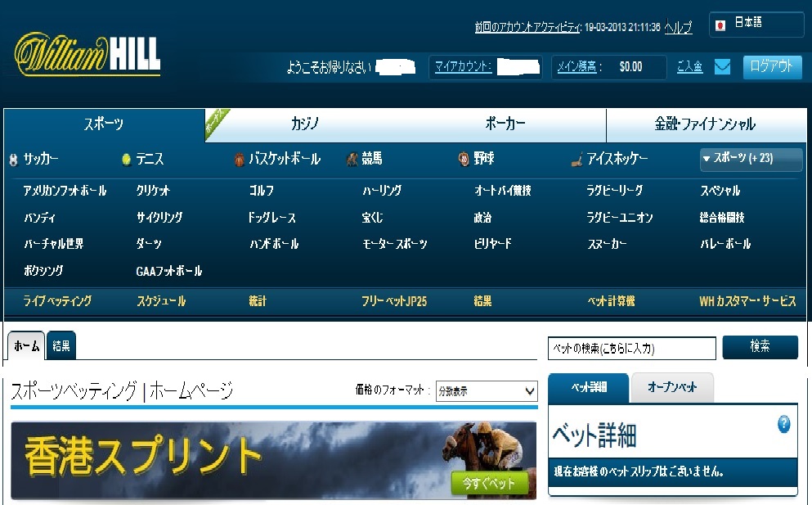Open the サイクリング link
This screenshot has height=505, width=812.
[x=159, y=218]
